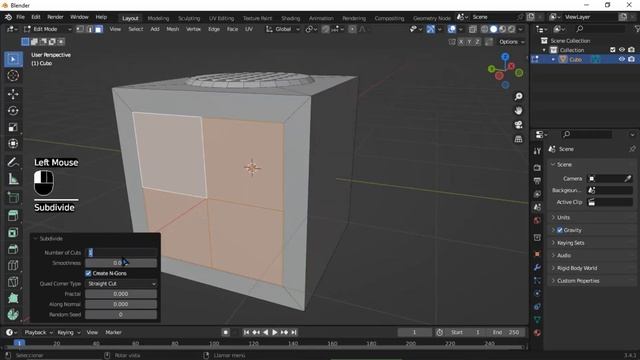Switch to the Modeling workspace tab
Screen dimensions: 640x360
tap(158, 18)
